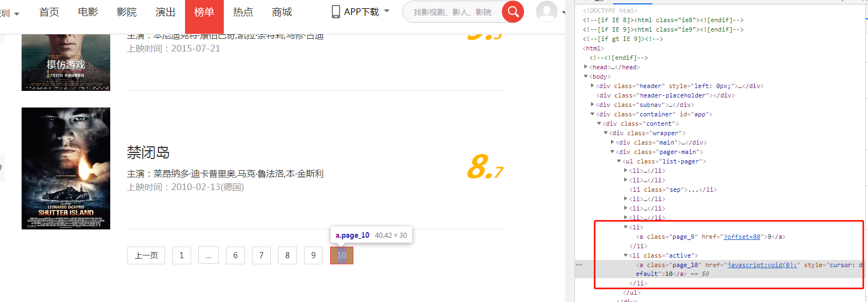Click the active page 10 button
This screenshot has width=868, height=302.
342,255
